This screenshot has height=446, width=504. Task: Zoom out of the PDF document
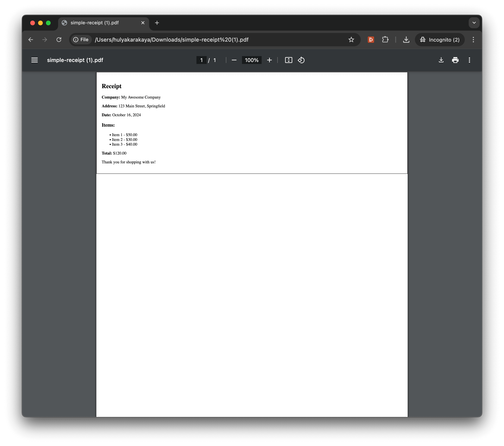tap(234, 60)
